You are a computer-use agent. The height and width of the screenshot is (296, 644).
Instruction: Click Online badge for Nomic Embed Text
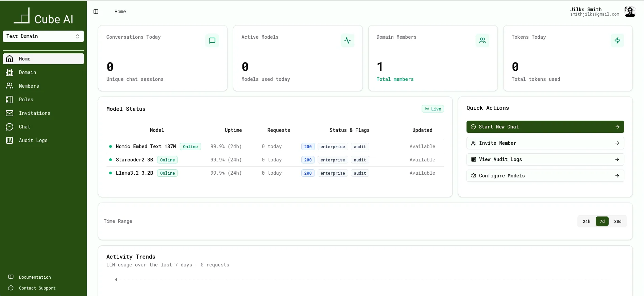tap(190, 146)
